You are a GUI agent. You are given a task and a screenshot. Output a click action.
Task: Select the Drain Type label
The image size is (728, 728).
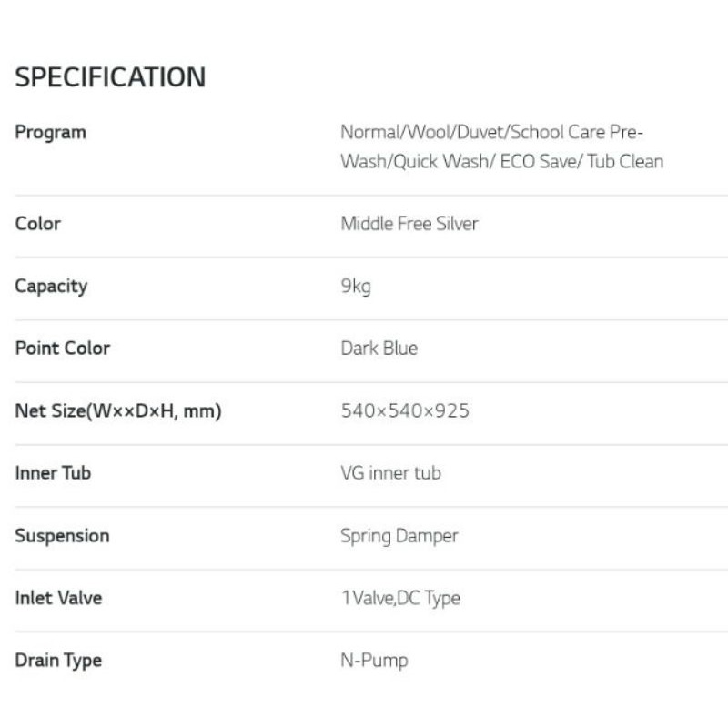tap(58, 660)
